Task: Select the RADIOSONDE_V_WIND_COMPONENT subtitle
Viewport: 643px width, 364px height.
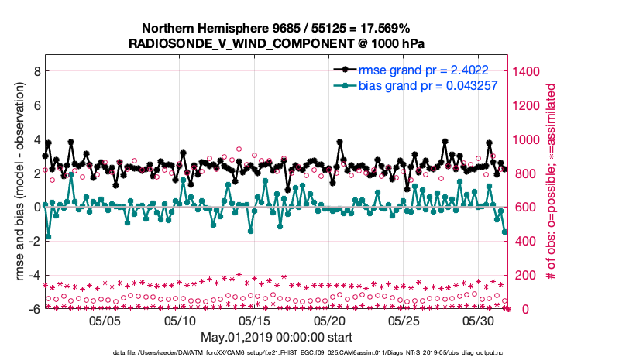Action: (x=276, y=43)
